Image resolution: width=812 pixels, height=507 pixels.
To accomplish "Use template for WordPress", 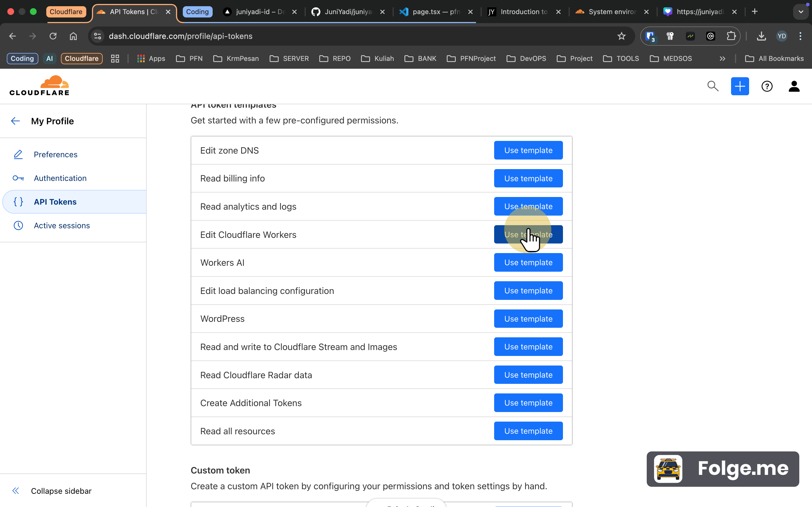I will (528, 318).
